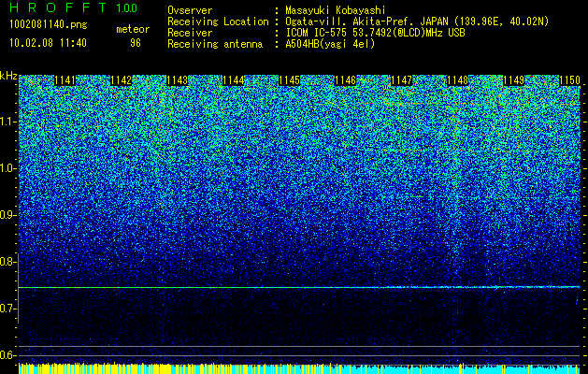This screenshot has height=374, width=588.
Task: Select the file name 1002081140.png
Action: 49,25
